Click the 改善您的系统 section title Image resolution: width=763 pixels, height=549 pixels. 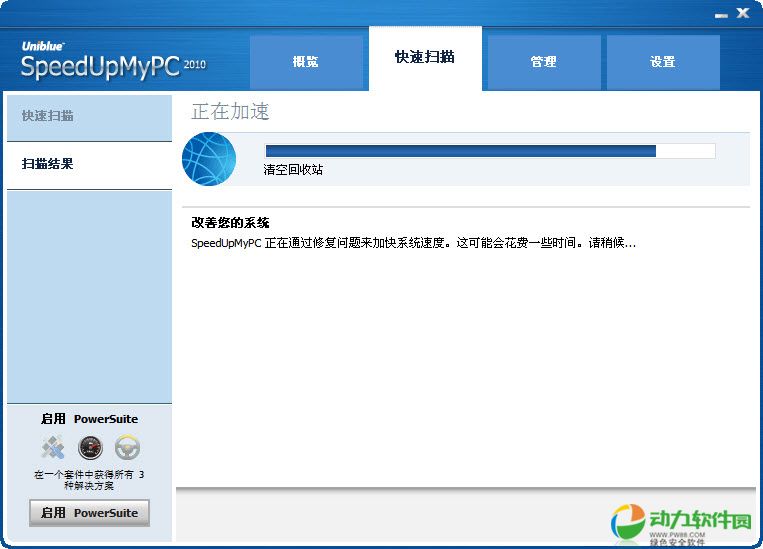point(230,223)
